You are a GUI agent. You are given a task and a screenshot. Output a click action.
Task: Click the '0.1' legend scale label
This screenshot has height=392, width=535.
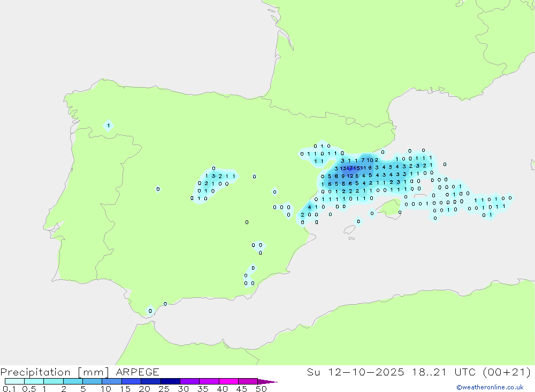[9, 389]
